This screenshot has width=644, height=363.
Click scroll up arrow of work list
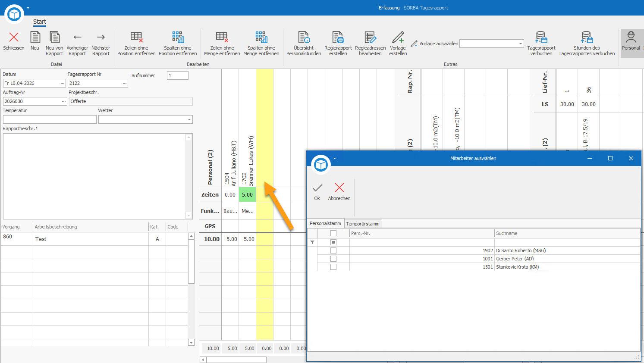[192, 236]
